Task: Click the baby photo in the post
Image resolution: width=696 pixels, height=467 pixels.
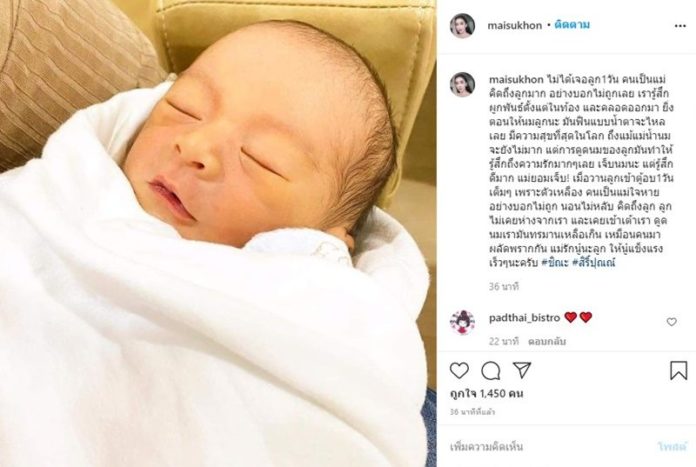Action: (218, 234)
